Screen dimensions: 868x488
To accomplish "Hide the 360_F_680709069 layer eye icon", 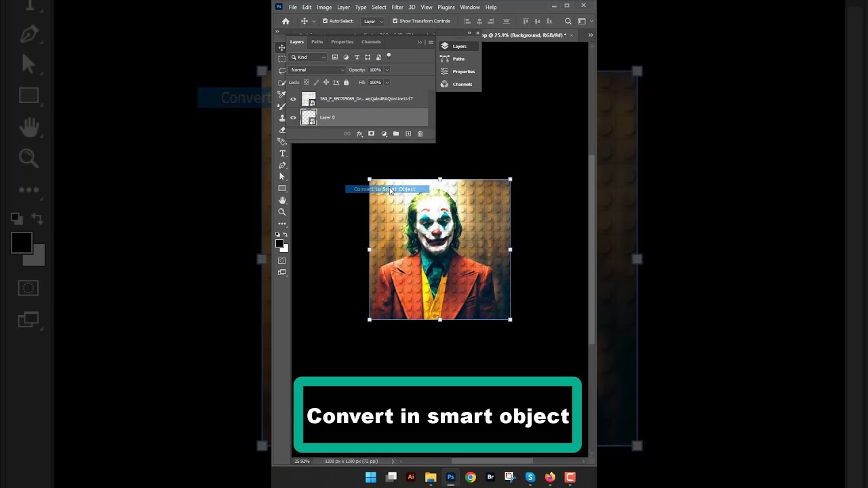I will click(293, 99).
